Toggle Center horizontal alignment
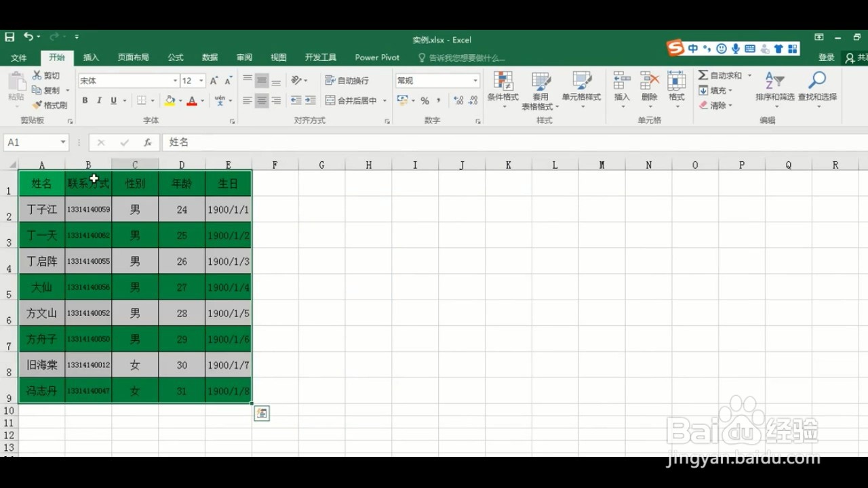868x488 pixels. coord(262,100)
